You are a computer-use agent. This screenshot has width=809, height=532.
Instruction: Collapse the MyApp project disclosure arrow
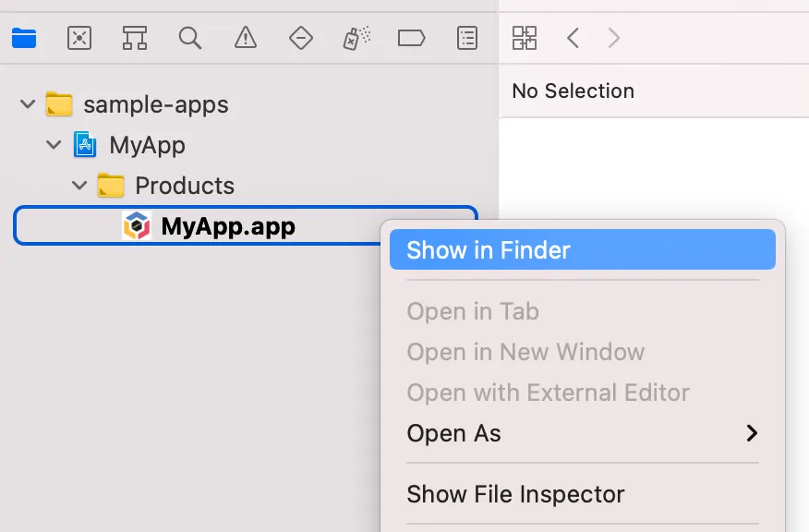pos(53,145)
